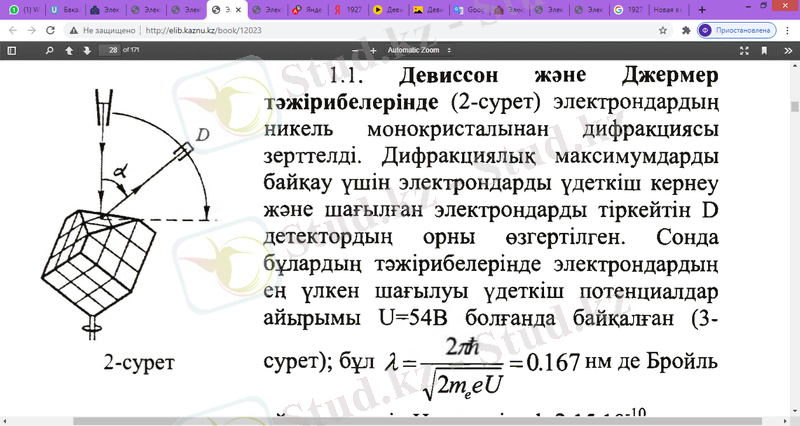Open the browser extensions puzzle icon
The image size is (800, 426).
686,30
